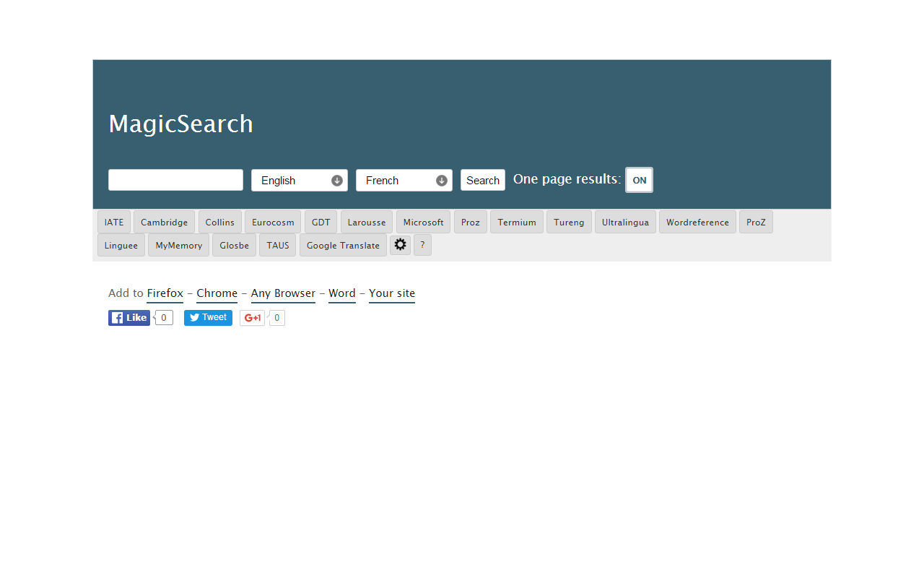Screen dimensions: 924x578
Task: Select the IATE dictionary source
Action: (x=113, y=222)
